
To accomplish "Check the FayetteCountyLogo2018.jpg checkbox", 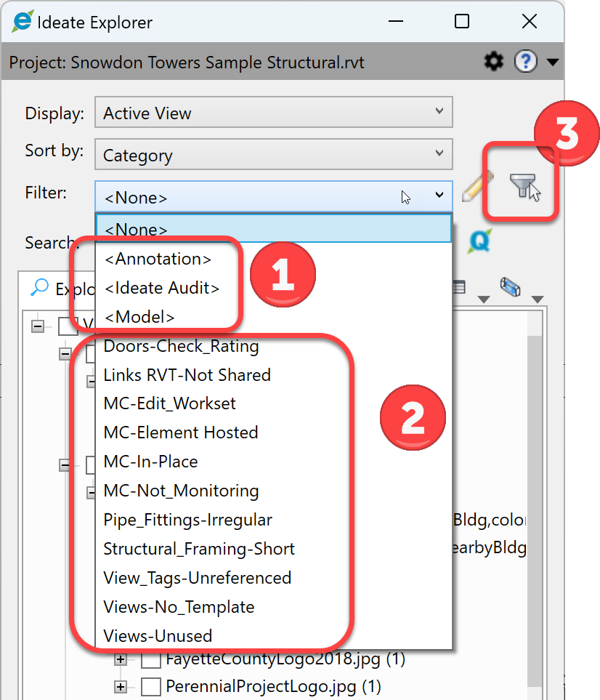I will point(151,659).
